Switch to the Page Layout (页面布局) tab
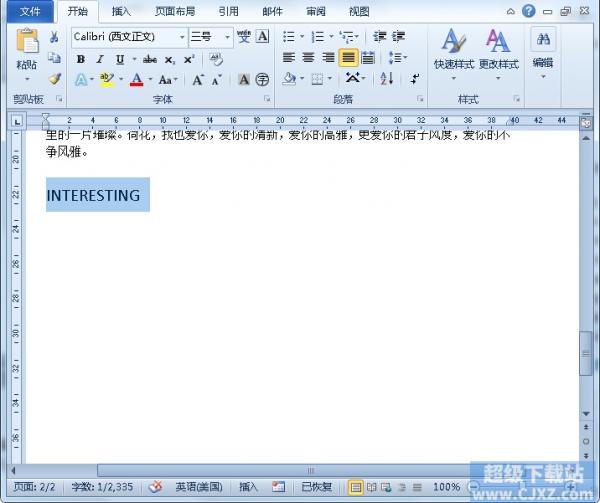600x503 pixels. [x=175, y=11]
